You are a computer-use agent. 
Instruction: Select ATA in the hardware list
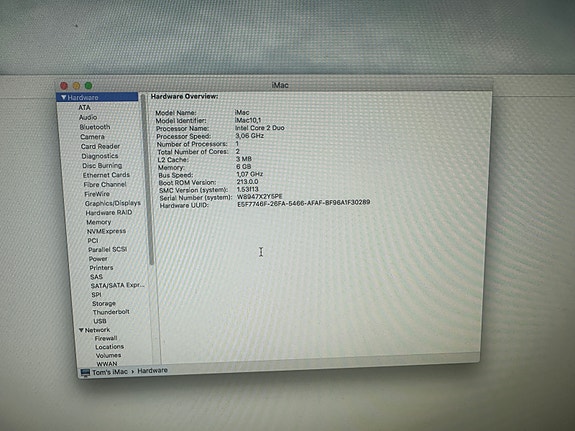tap(84, 107)
